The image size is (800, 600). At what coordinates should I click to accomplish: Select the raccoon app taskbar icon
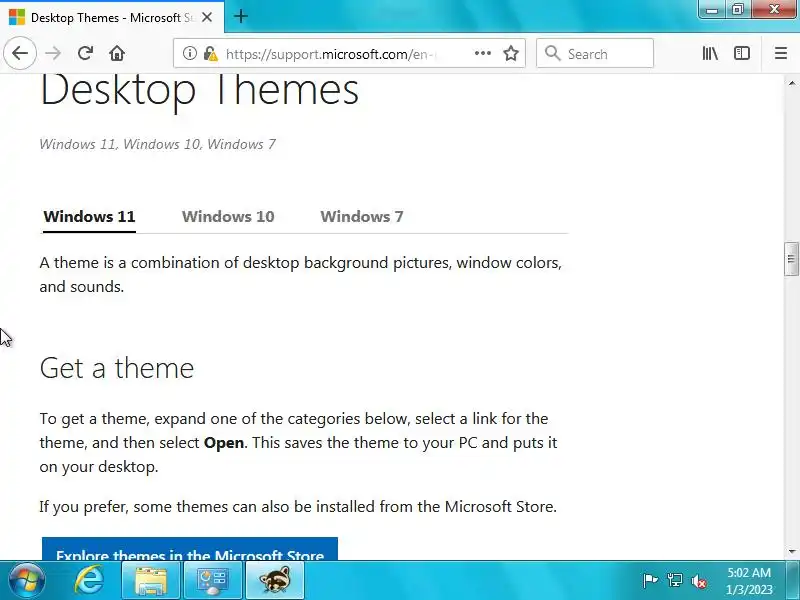tap(275, 581)
